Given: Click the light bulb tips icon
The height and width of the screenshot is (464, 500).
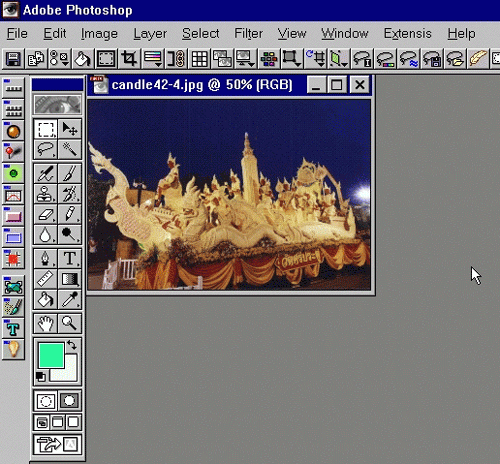Looking at the screenshot, I should pyautogui.click(x=13, y=349).
